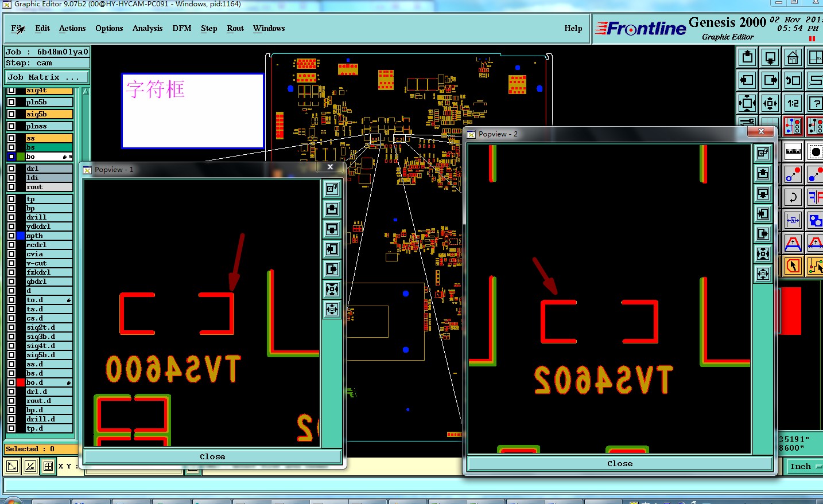Viewport: 823px width, 504px height.
Task: Click the red-blue dot move tool icon
Action: (793, 174)
